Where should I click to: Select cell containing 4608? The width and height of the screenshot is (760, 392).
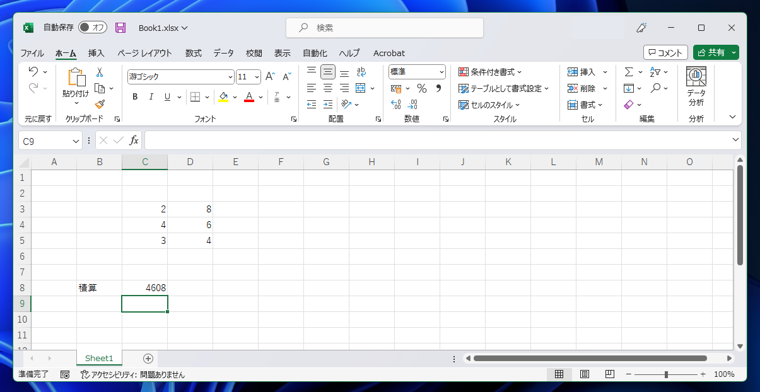click(x=144, y=288)
